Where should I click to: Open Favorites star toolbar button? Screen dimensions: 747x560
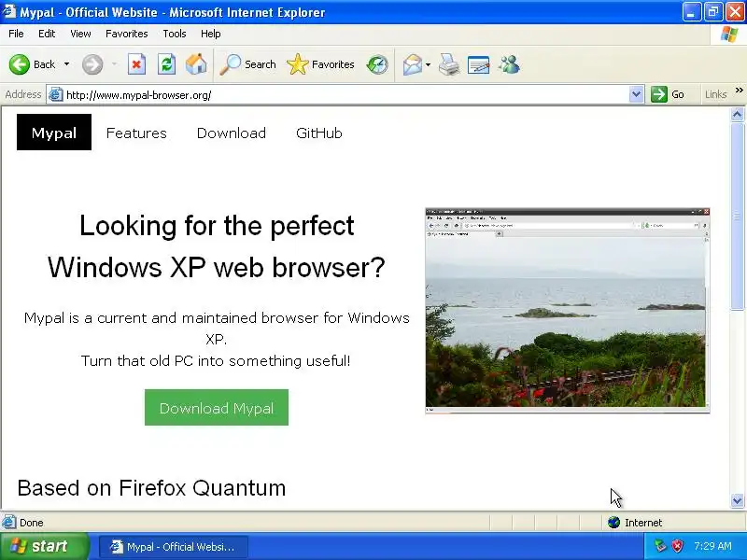(320, 64)
